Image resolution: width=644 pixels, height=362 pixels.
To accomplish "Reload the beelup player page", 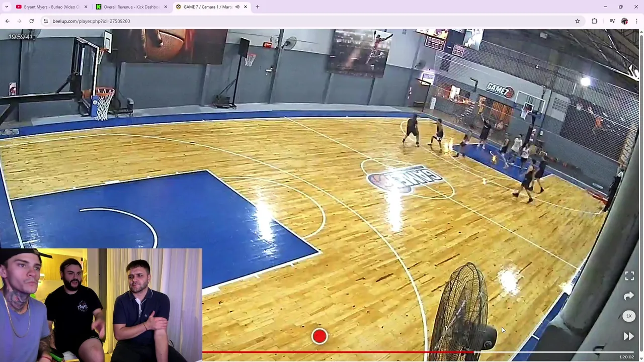I will click(31, 21).
